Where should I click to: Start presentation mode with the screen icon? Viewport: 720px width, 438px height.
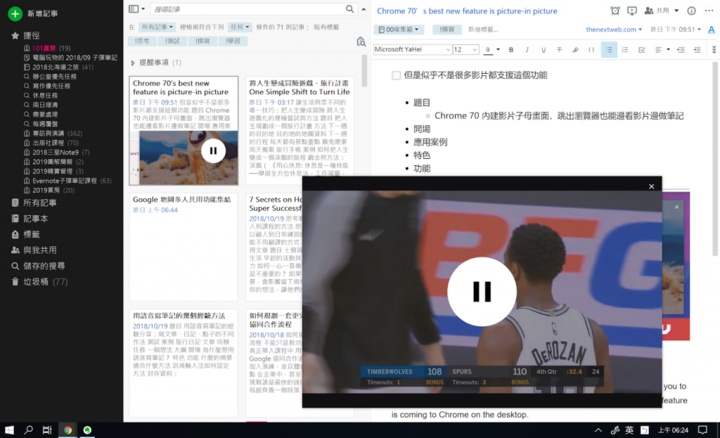coord(632,11)
